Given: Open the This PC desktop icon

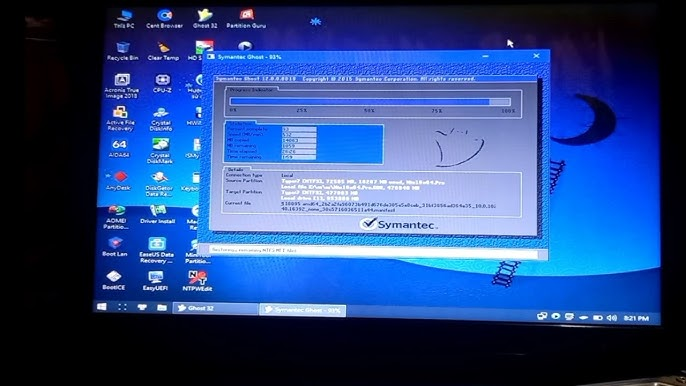Looking at the screenshot, I should [x=124, y=19].
